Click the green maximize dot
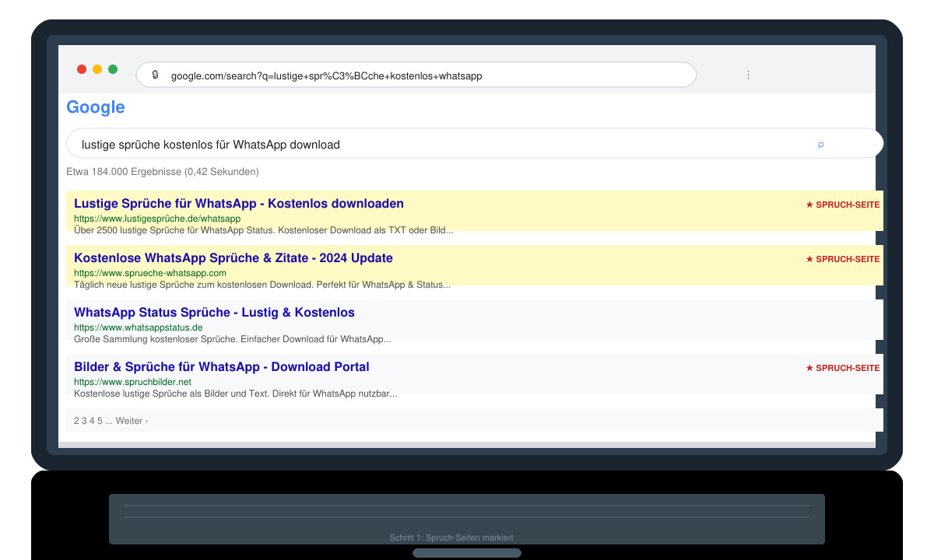 (113, 69)
